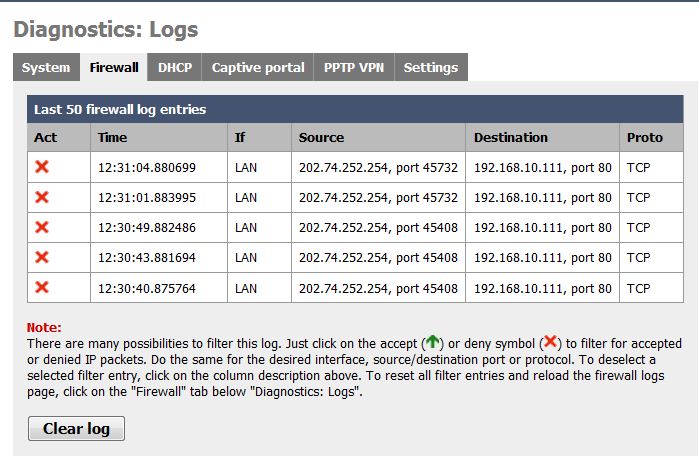Click the Destination column header

[511, 137]
